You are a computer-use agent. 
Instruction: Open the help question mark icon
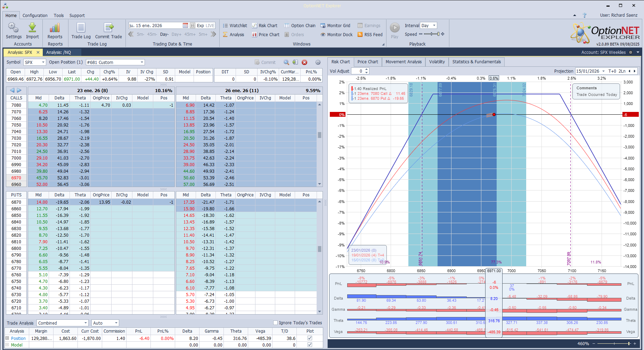585,15
